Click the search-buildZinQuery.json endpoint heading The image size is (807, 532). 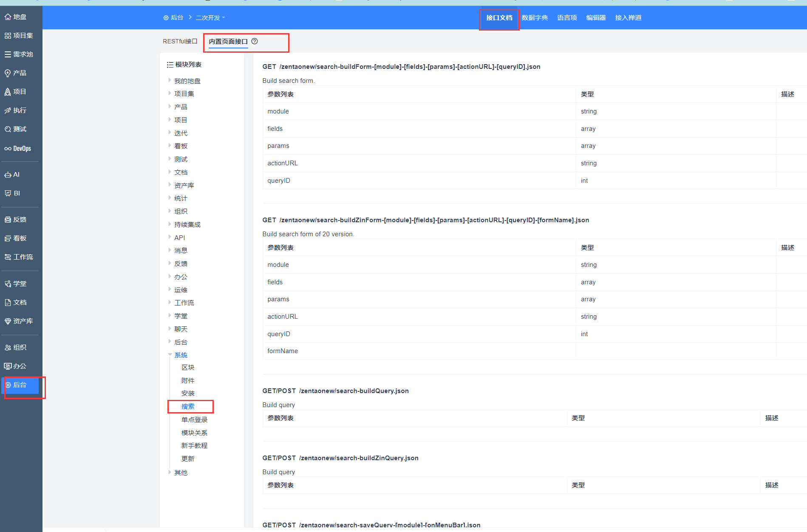(x=340, y=458)
